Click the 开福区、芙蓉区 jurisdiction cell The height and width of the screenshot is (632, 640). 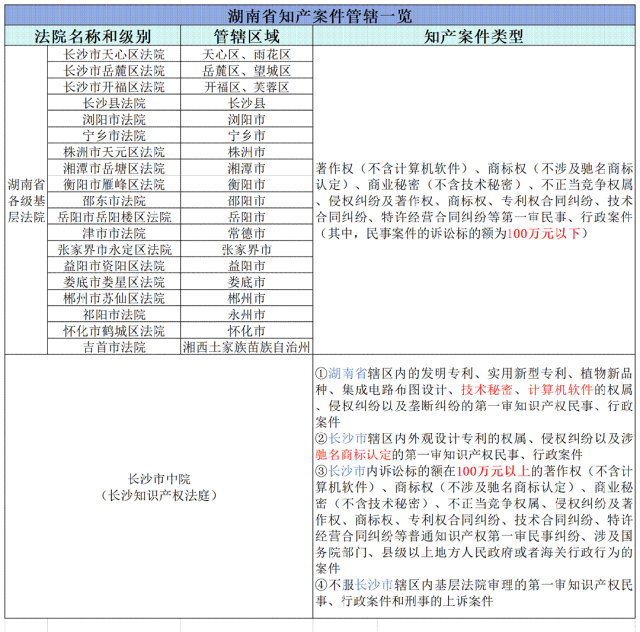[x=246, y=87]
